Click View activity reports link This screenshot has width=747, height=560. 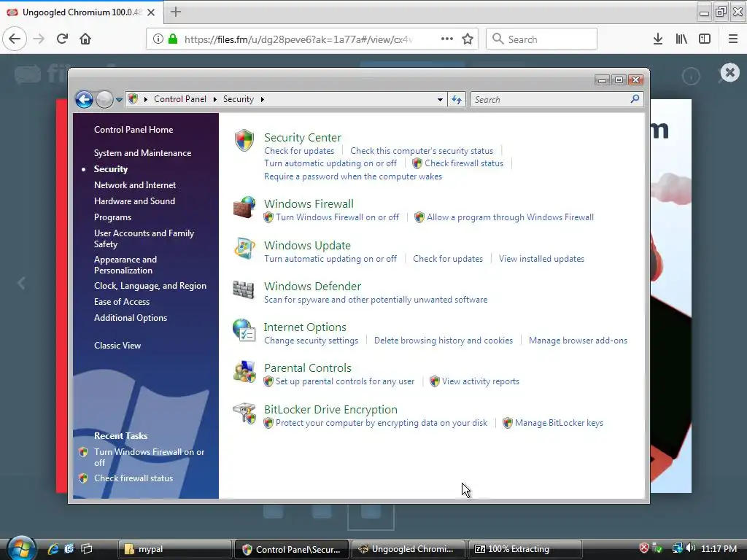(x=480, y=381)
